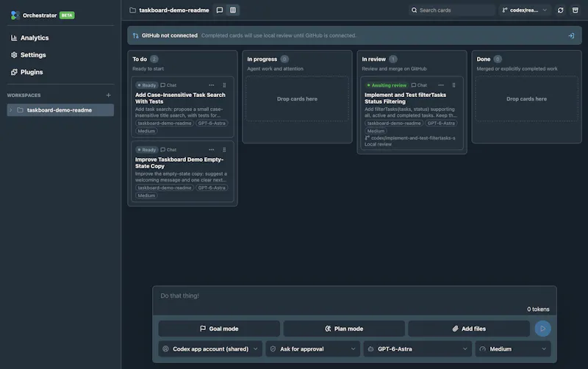Click the send prompt play button

pyautogui.click(x=542, y=329)
